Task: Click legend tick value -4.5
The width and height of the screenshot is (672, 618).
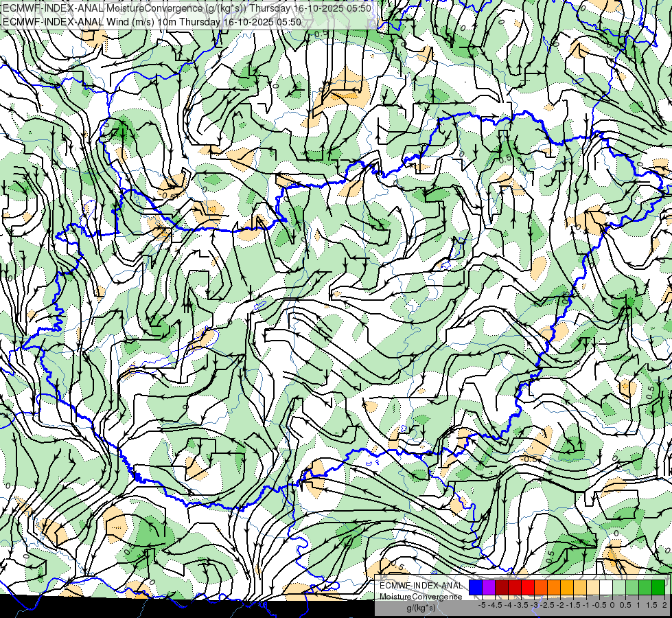Action: (x=496, y=605)
